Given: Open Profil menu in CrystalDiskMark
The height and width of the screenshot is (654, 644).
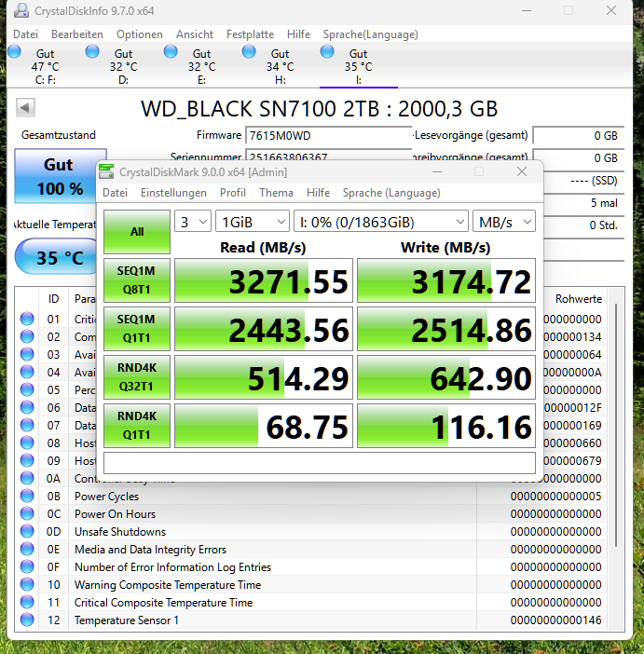Looking at the screenshot, I should click(x=232, y=193).
